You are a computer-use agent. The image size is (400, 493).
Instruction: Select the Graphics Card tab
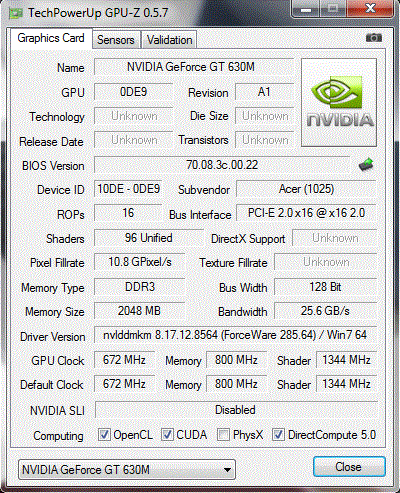51,38
